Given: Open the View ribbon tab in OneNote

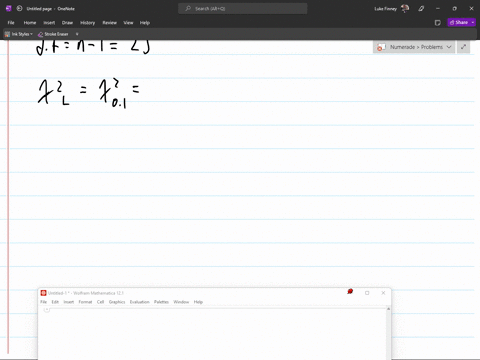Looking at the screenshot, I should [x=128, y=23].
